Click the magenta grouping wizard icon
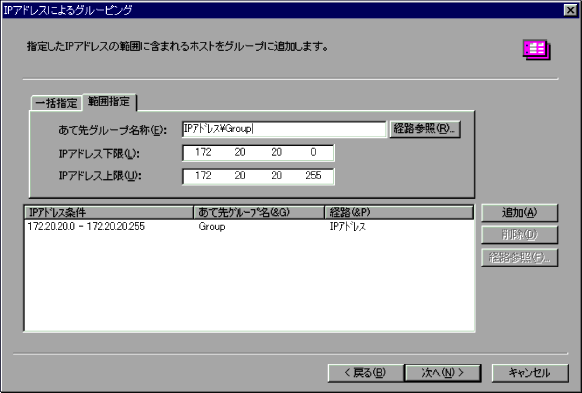 pyautogui.click(x=536, y=49)
